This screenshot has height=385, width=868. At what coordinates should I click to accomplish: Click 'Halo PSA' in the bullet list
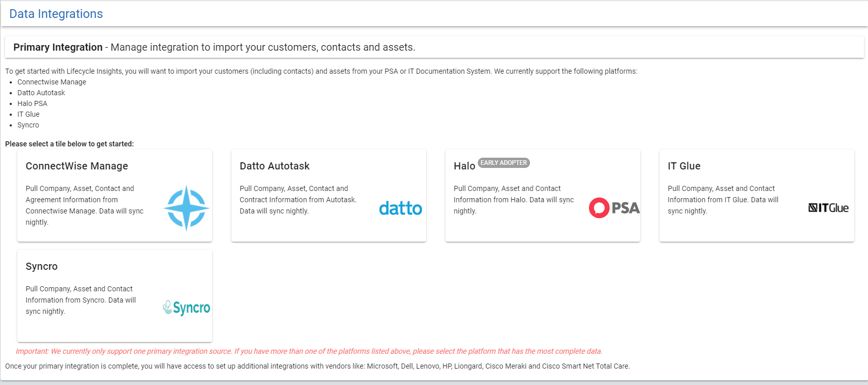(x=32, y=103)
